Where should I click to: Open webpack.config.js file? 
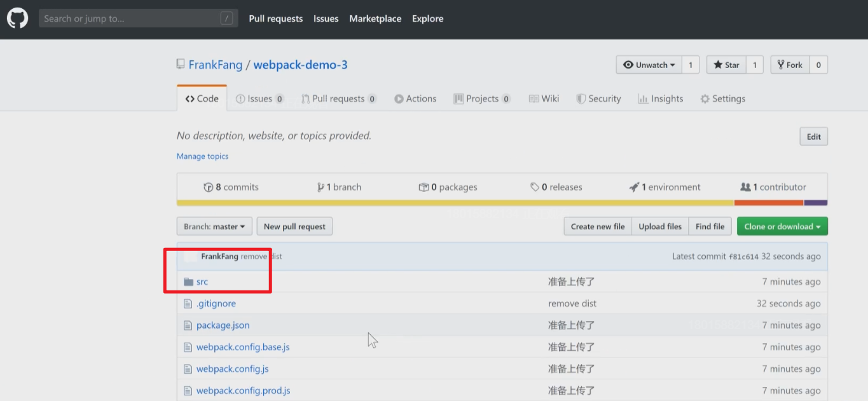pos(232,369)
